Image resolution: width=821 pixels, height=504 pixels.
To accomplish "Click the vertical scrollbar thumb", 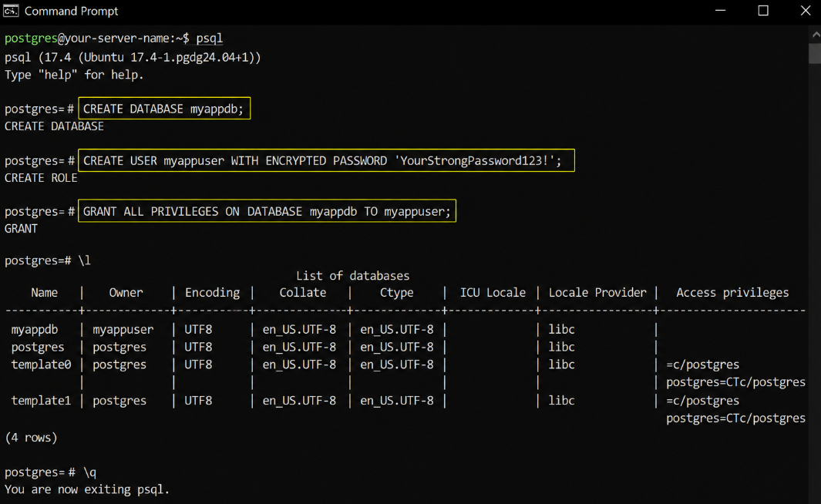I will [x=815, y=53].
